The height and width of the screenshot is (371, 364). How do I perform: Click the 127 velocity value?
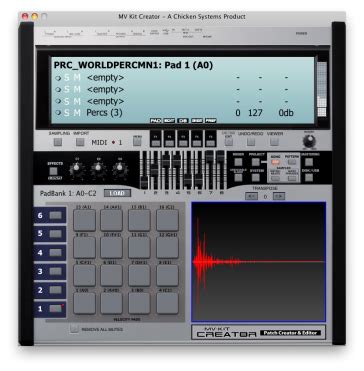pyautogui.click(x=255, y=113)
